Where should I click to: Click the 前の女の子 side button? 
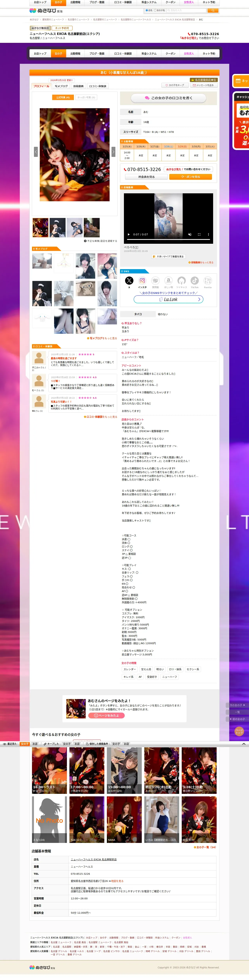coord(238,719)
